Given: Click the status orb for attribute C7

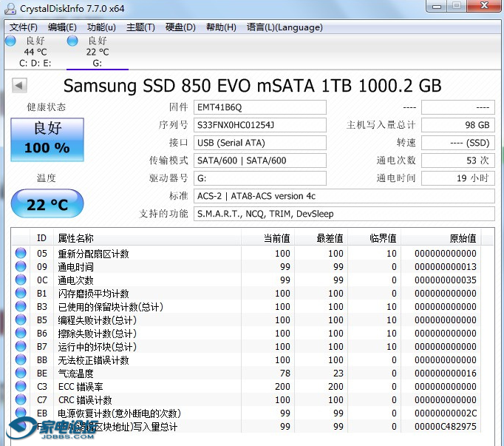Looking at the screenshot, I should [x=21, y=399].
